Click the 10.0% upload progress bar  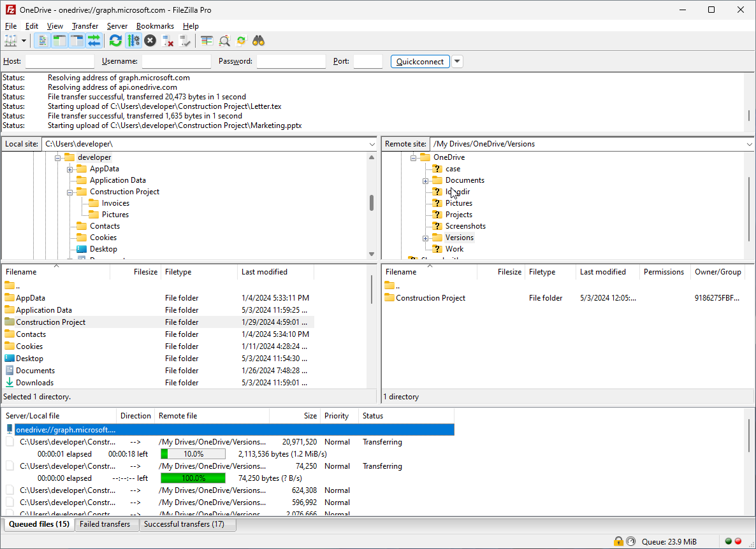click(x=193, y=453)
